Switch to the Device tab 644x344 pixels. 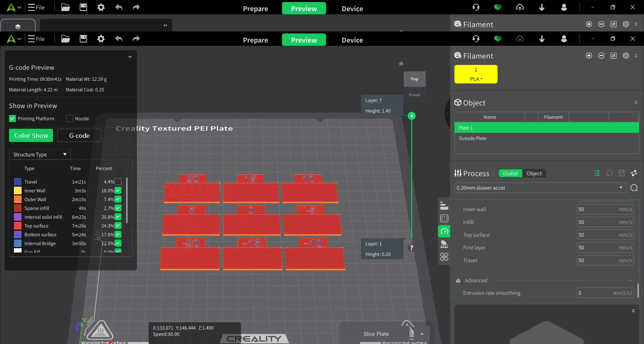352,40
